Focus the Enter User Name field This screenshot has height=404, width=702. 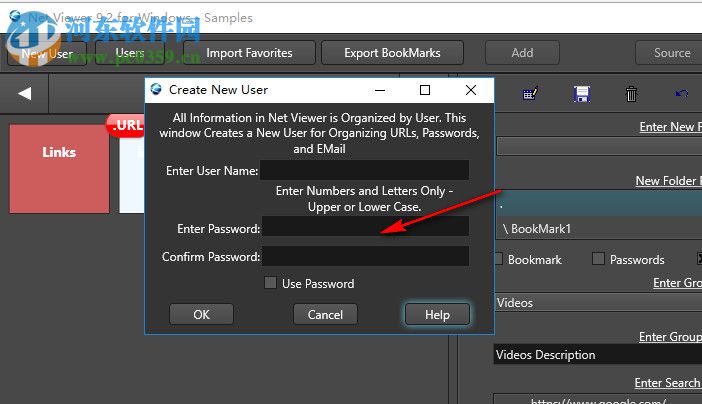pyautogui.click(x=365, y=170)
